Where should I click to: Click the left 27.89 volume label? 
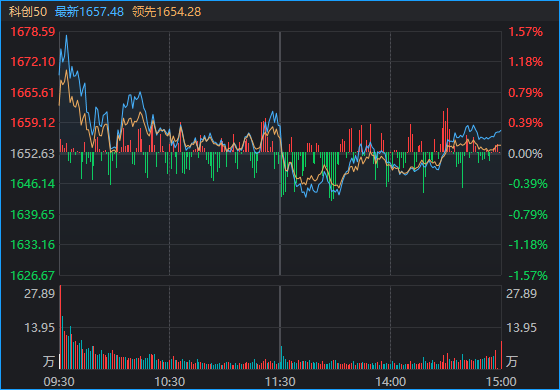[40, 294]
